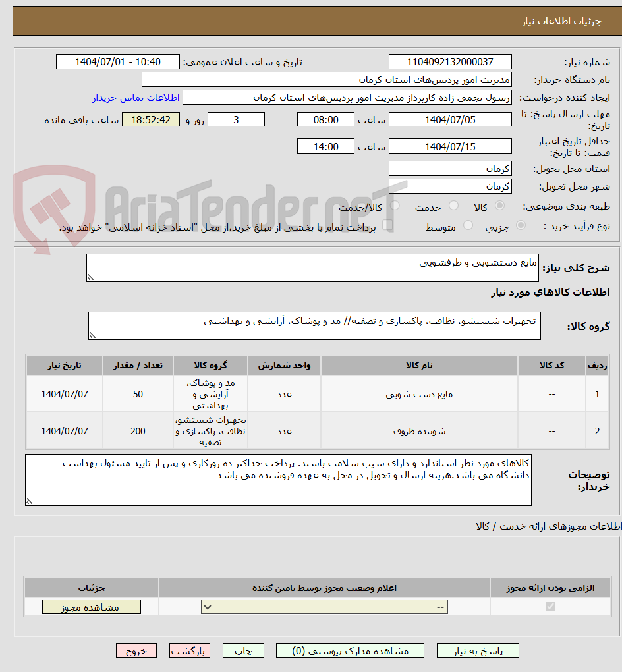Click the remaining days field showing 3

point(235,119)
